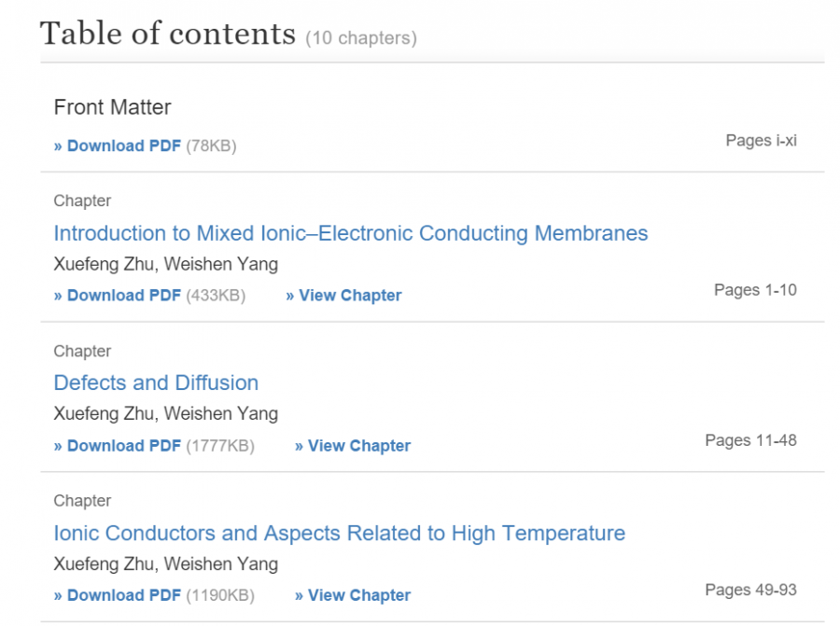Click the Table of contents heading

168,34
